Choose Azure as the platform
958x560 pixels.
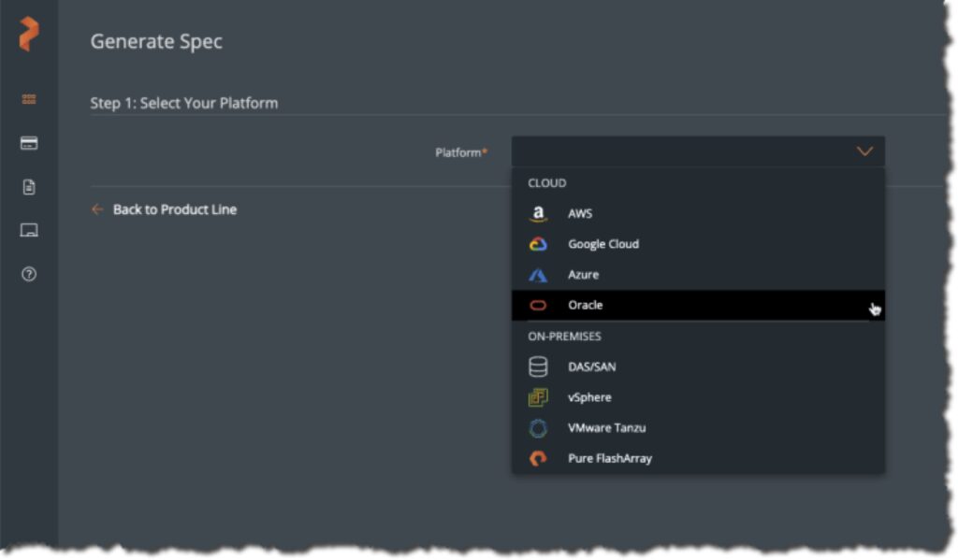(x=583, y=275)
